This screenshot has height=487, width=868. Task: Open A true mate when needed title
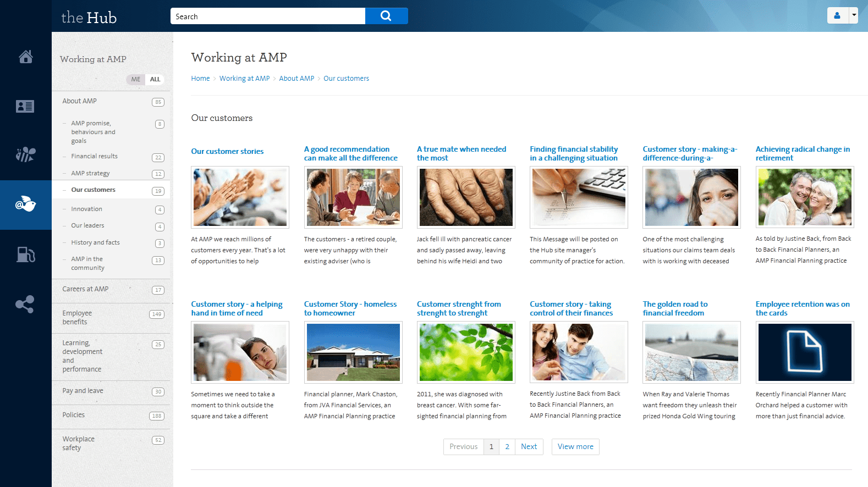tap(462, 153)
